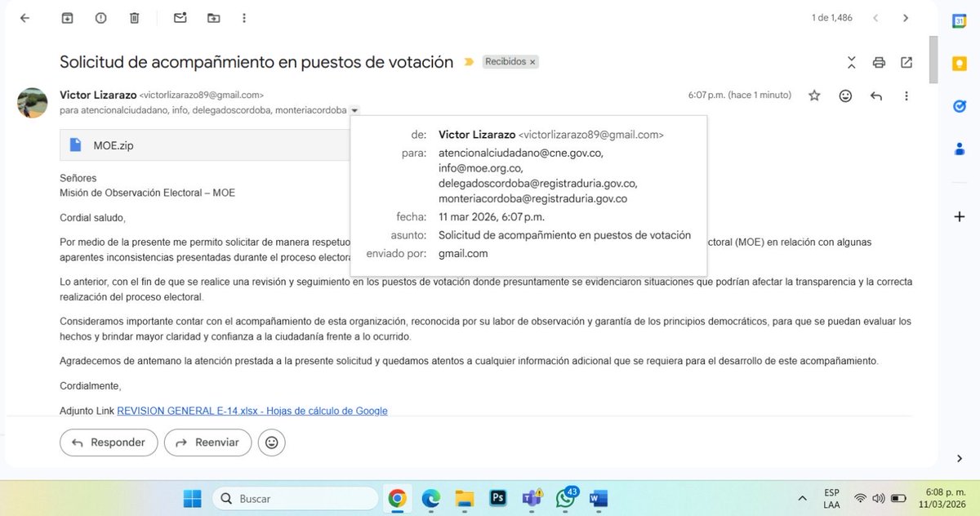Open Google Tasks side panel

coord(960,106)
